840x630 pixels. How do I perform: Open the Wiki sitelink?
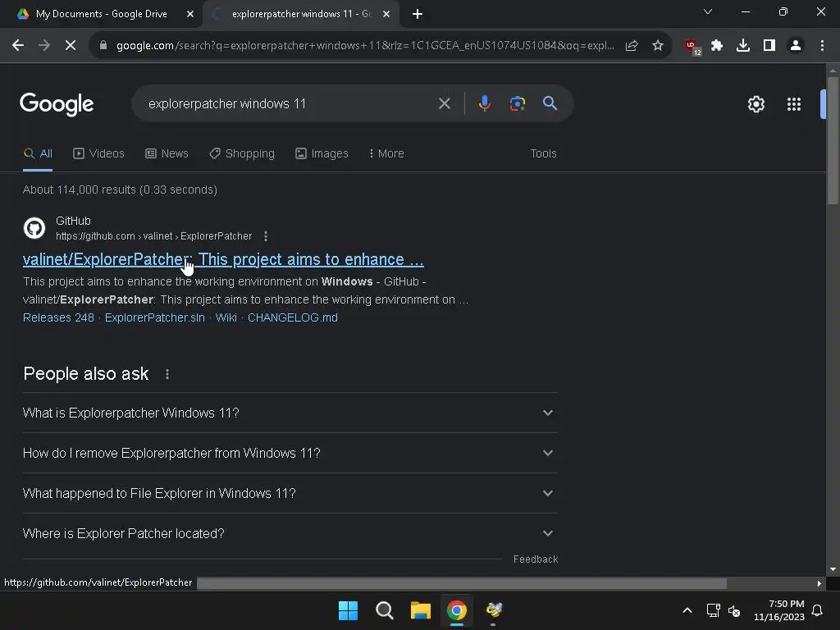pos(226,317)
